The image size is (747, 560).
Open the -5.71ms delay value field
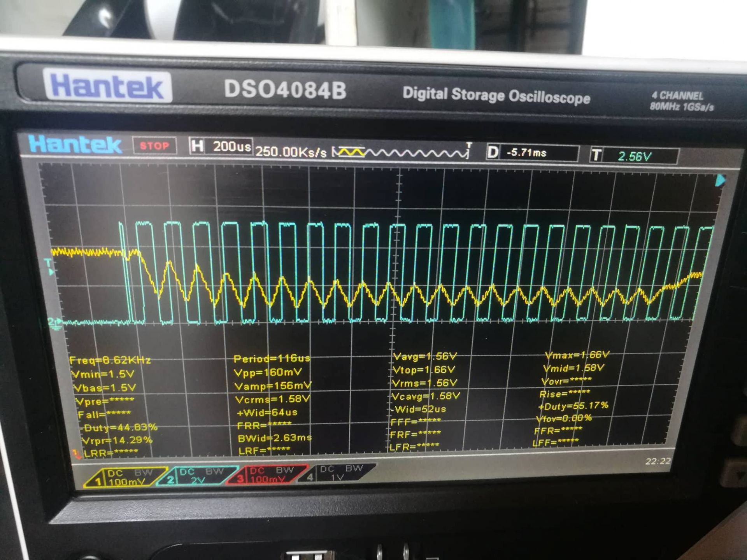(527, 152)
